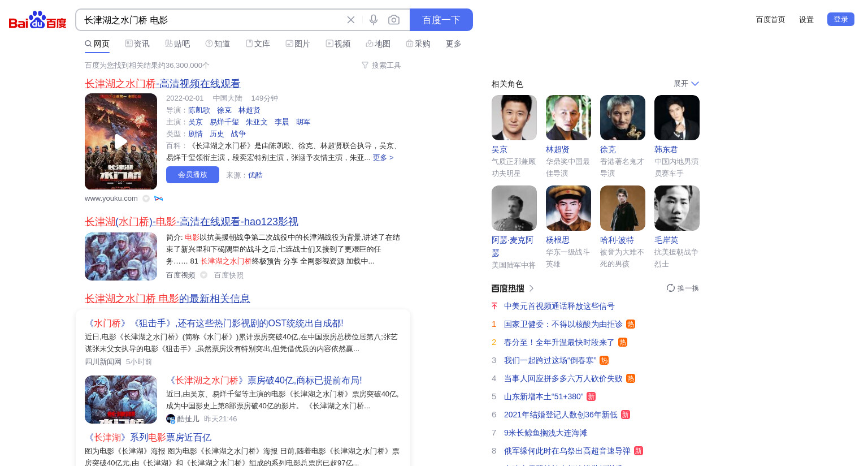868x466 pixels.
Task: Open director 徐克 link in movie info
Action: tap(224, 110)
